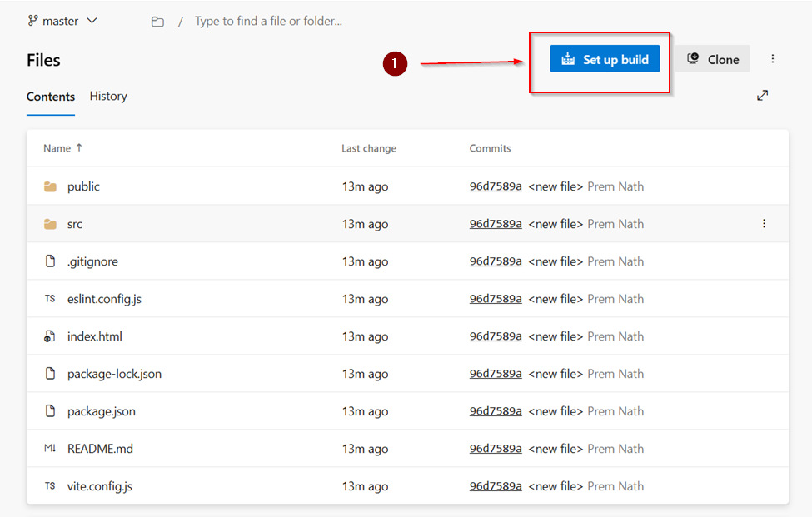Click the Set up build button
Screen dimensions: 812x517
click(605, 59)
